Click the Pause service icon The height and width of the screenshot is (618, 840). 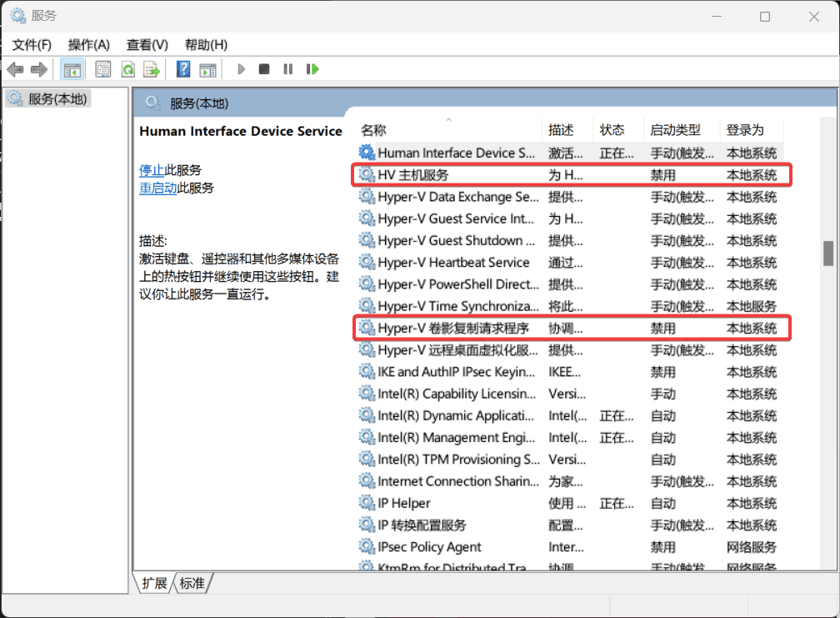[x=288, y=69]
